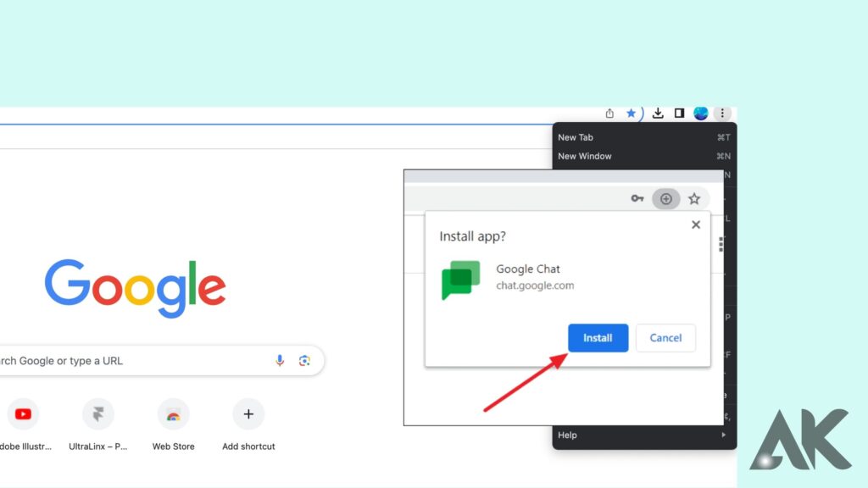Open the three-dot Chrome menu

pos(722,112)
